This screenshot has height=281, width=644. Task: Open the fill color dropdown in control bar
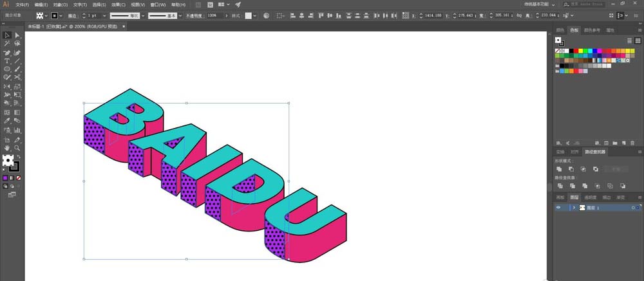46,15
